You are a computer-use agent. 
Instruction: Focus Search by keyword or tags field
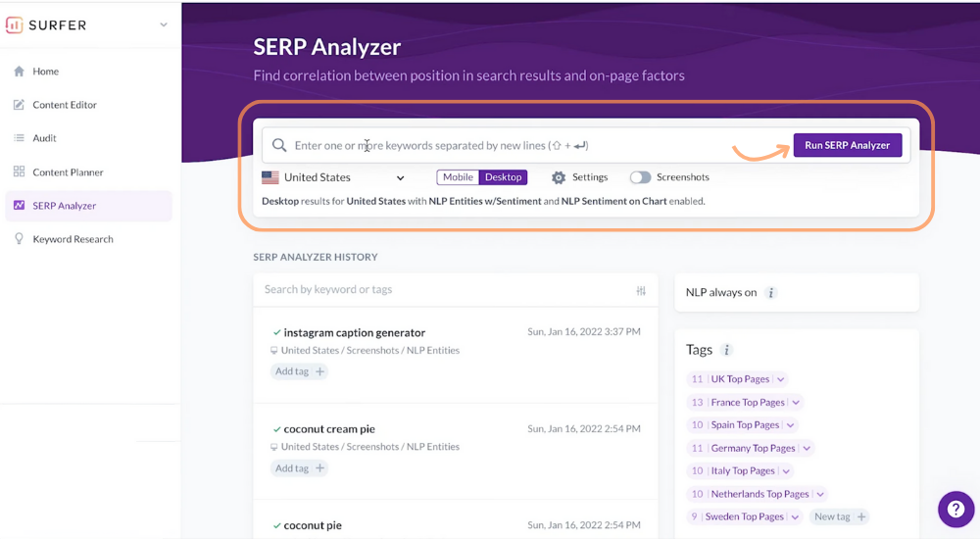[x=446, y=289]
